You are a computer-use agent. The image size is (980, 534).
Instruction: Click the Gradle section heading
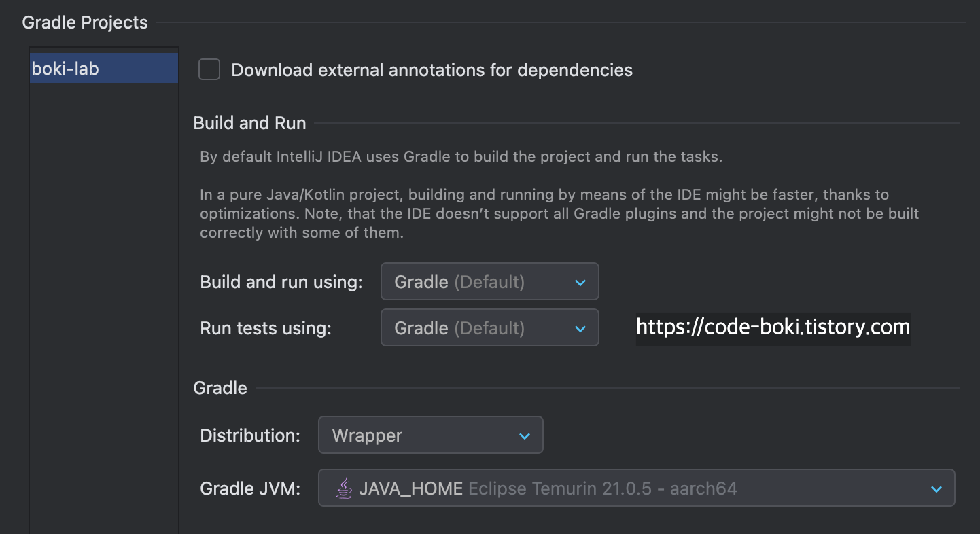coord(220,388)
